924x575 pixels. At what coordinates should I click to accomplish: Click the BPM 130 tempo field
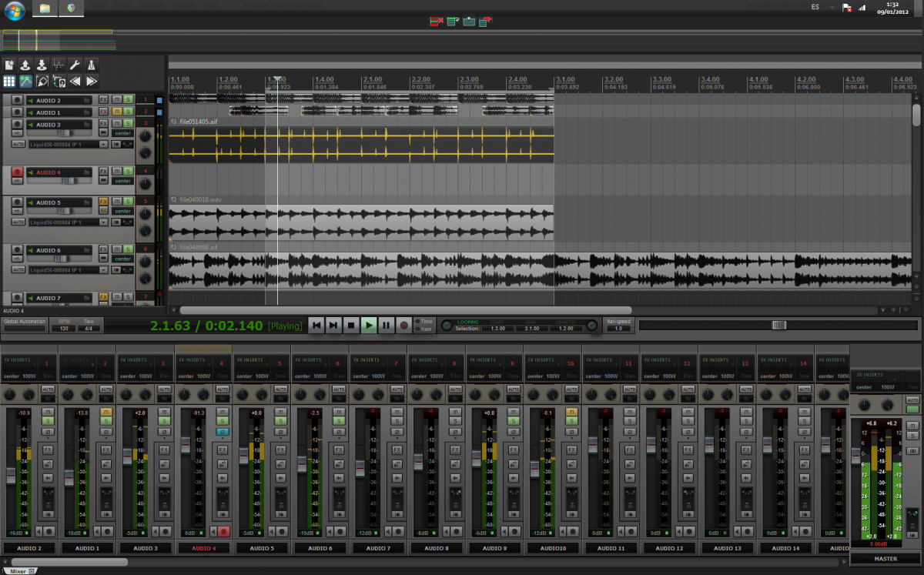coord(62,329)
